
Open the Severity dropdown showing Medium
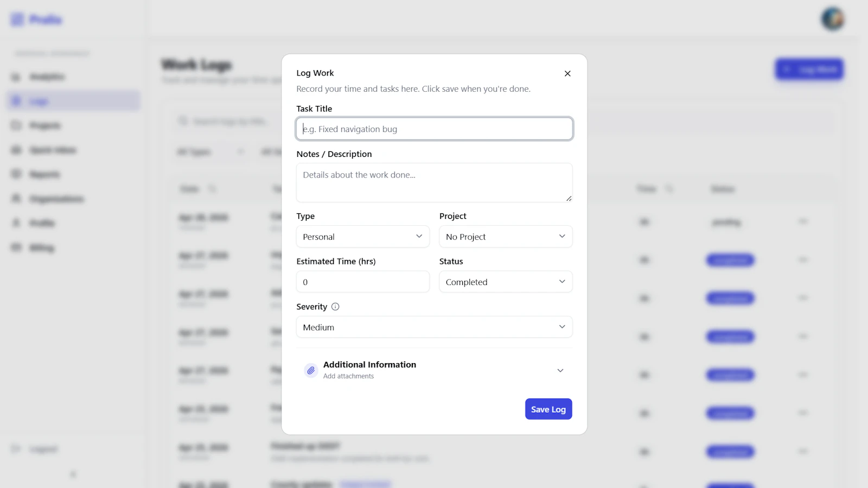434,327
